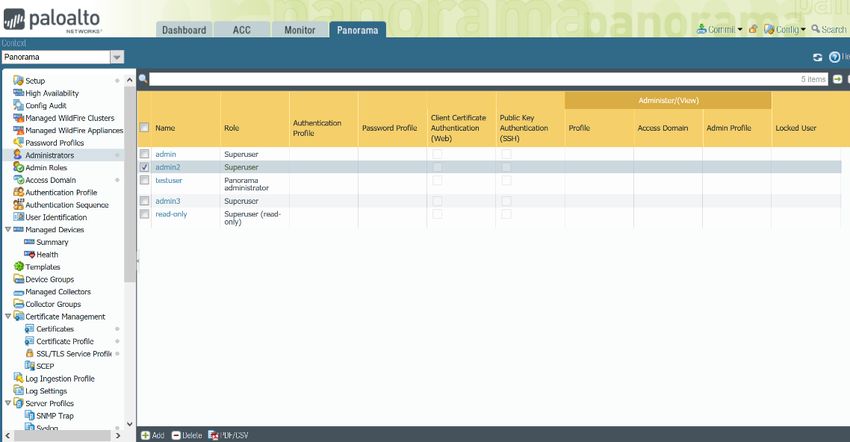Click the Certificates icon
The width and height of the screenshot is (850, 442).
29,329
